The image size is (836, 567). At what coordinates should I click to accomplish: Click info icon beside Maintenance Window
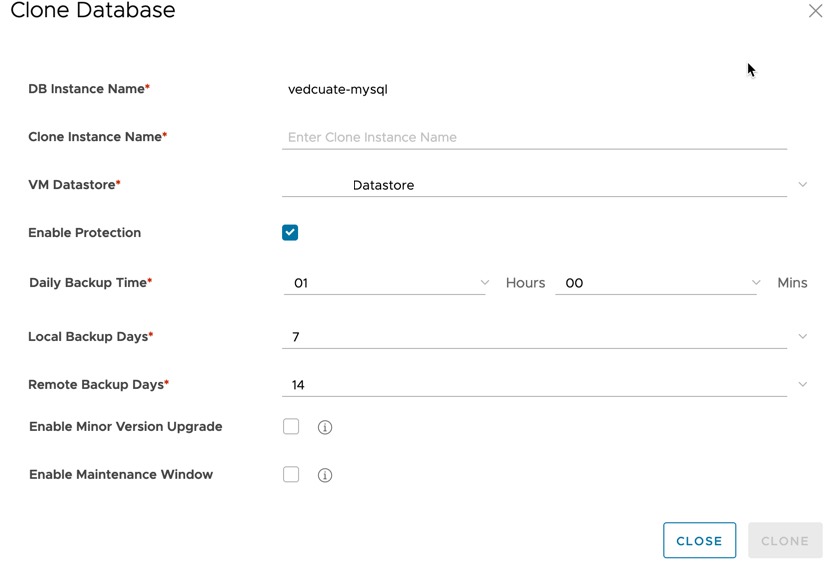(325, 475)
